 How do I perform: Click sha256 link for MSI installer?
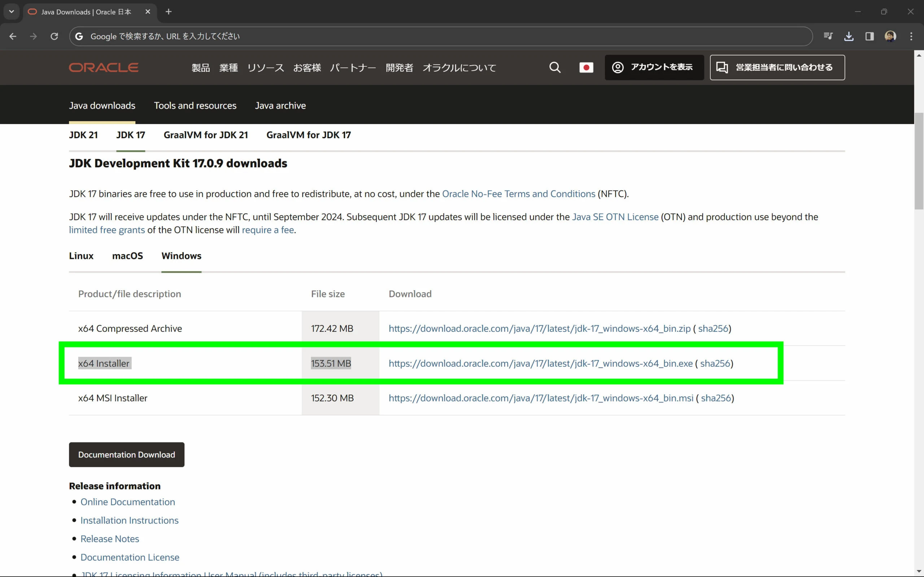point(715,398)
